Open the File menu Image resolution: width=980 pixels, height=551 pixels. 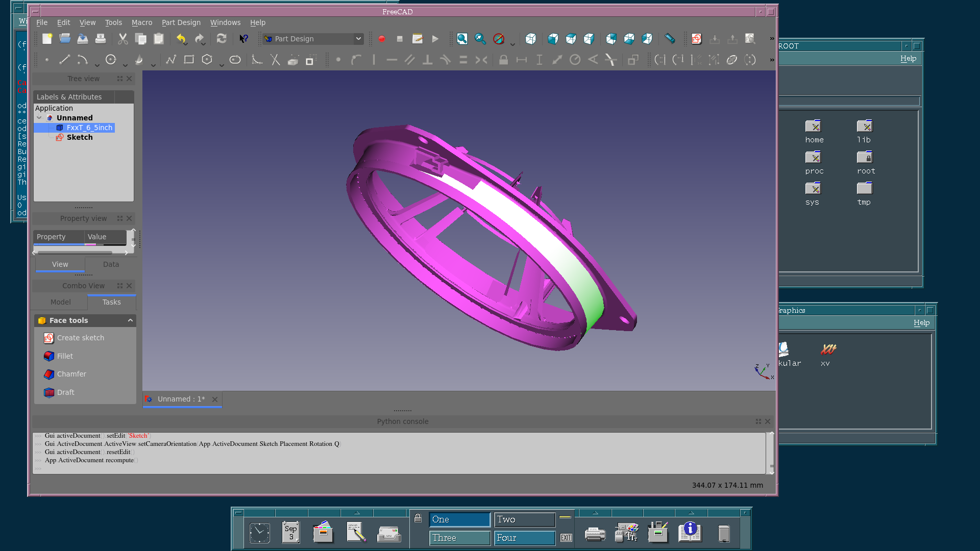point(42,22)
